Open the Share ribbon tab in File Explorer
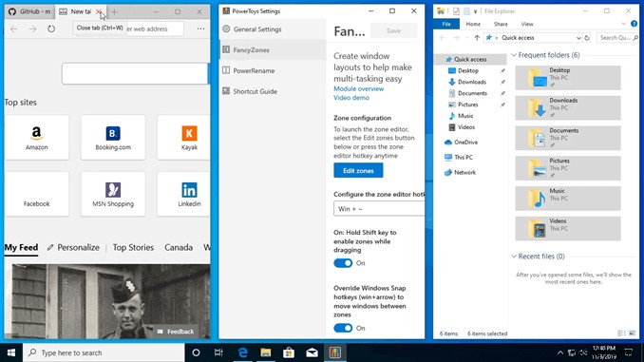 point(501,25)
